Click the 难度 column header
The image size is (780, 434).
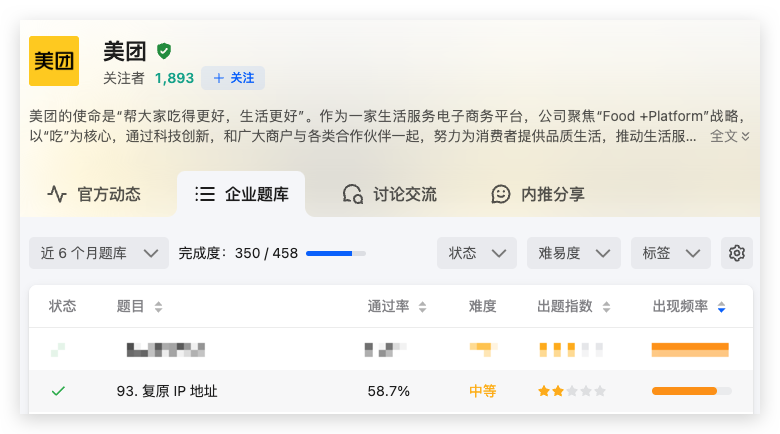click(483, 307)
